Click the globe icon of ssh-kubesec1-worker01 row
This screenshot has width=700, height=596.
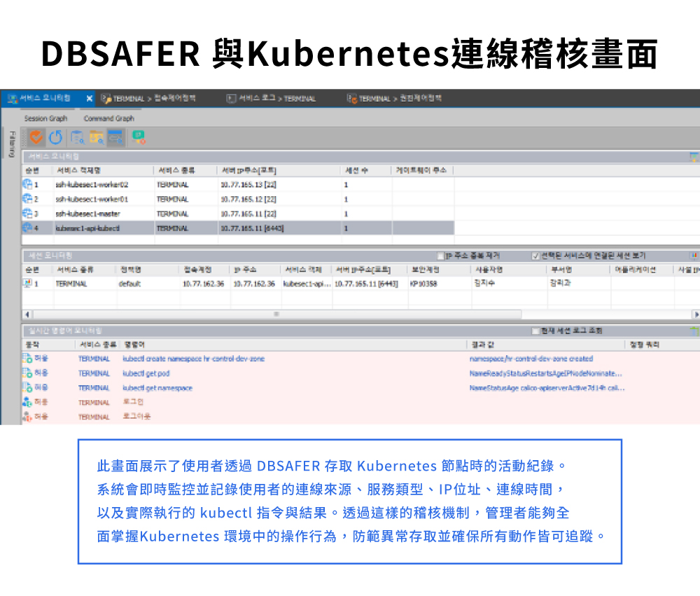(27, 199)
